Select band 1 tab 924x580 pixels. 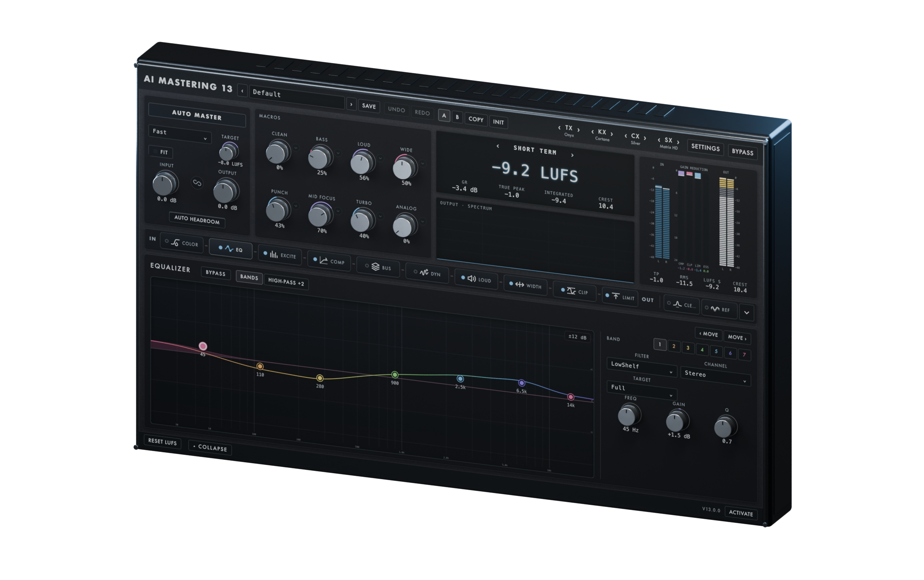click(x=660, y=345)
